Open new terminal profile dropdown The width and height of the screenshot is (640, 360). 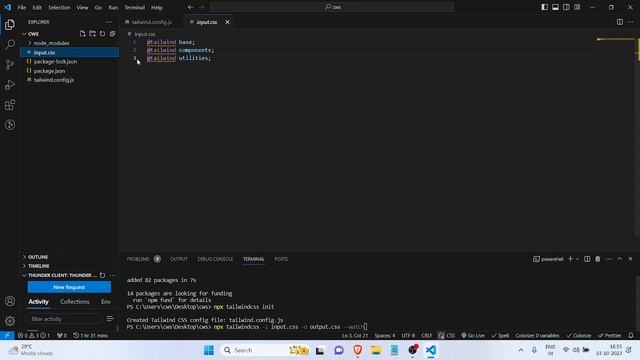(x=577, y=259)
